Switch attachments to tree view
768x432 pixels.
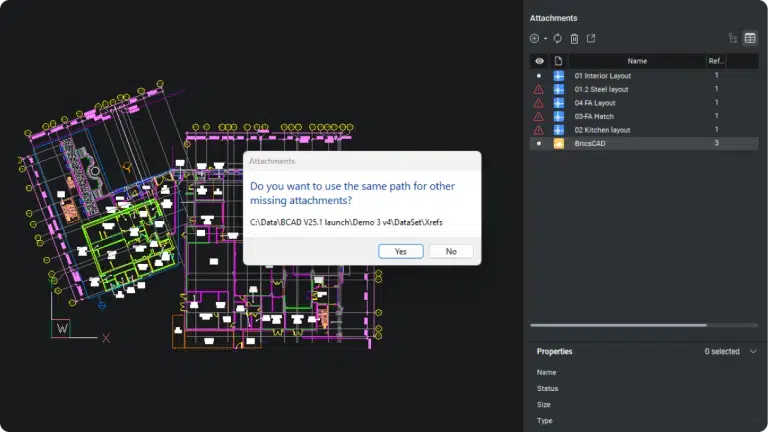733,38
